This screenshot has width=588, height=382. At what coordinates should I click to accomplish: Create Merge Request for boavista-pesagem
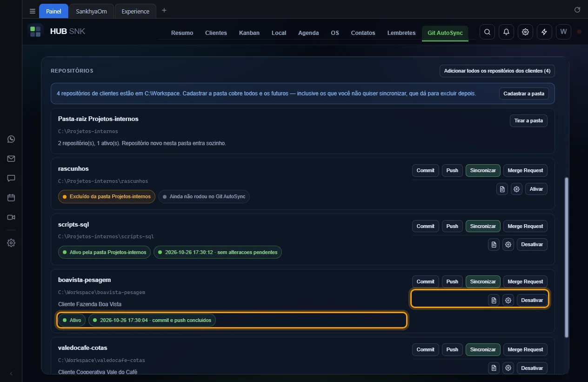(525, 281)
